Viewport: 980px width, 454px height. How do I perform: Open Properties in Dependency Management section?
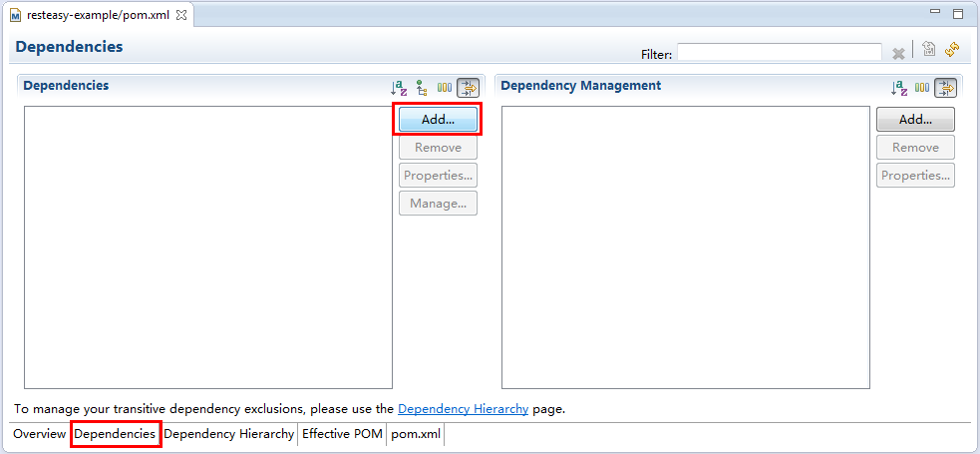click(x=915, y=175)
